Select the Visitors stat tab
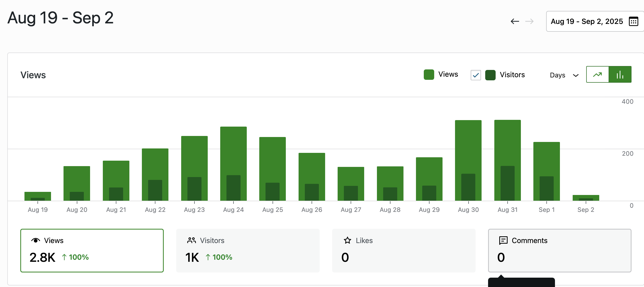Image resolution: width=644 pixels, height=287 pixels. (248, 250)
